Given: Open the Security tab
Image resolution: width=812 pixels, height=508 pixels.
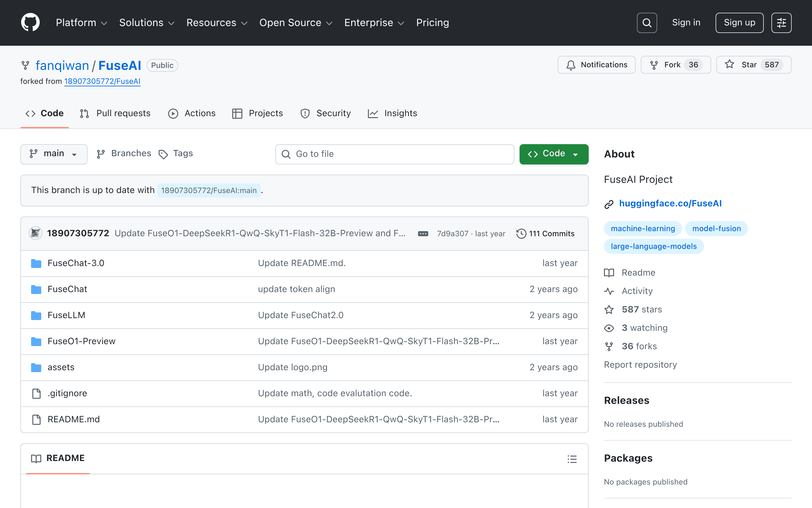Looking at the screenshot, I should tap(325, 114).
